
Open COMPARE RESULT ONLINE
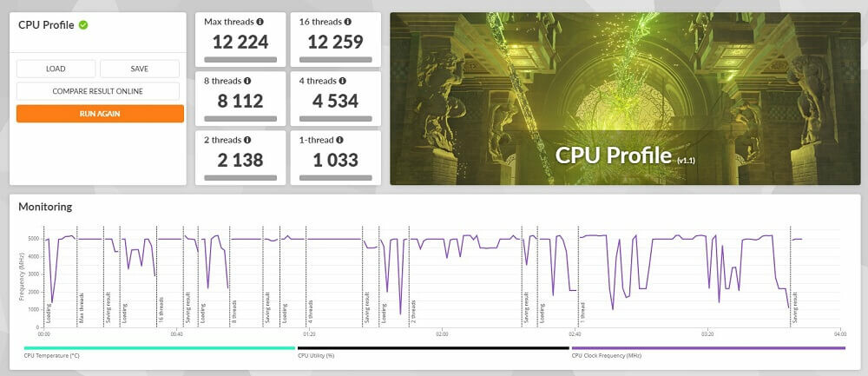(97, 91)
